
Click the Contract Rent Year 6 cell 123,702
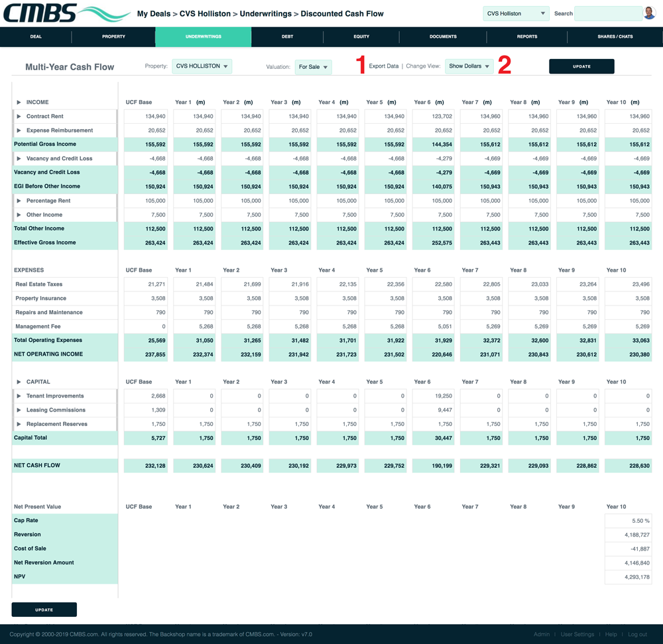433,116
